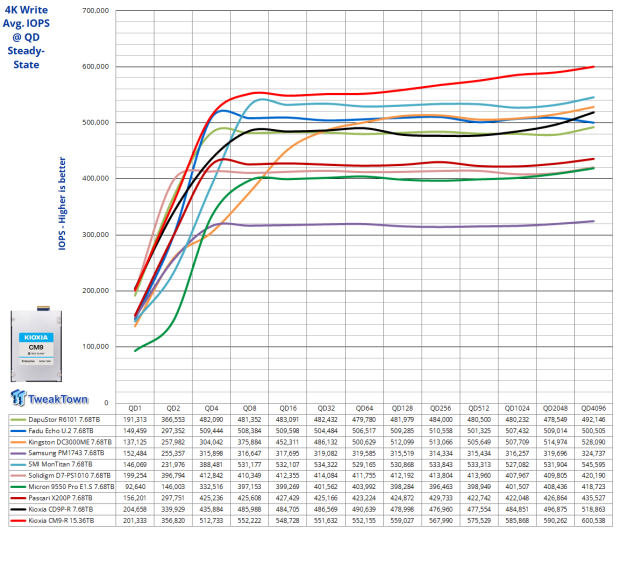Click the Kioxia CM9-R 15.36TB legend label
This screenshot has height=568, width=620.
tap(61, 521)
